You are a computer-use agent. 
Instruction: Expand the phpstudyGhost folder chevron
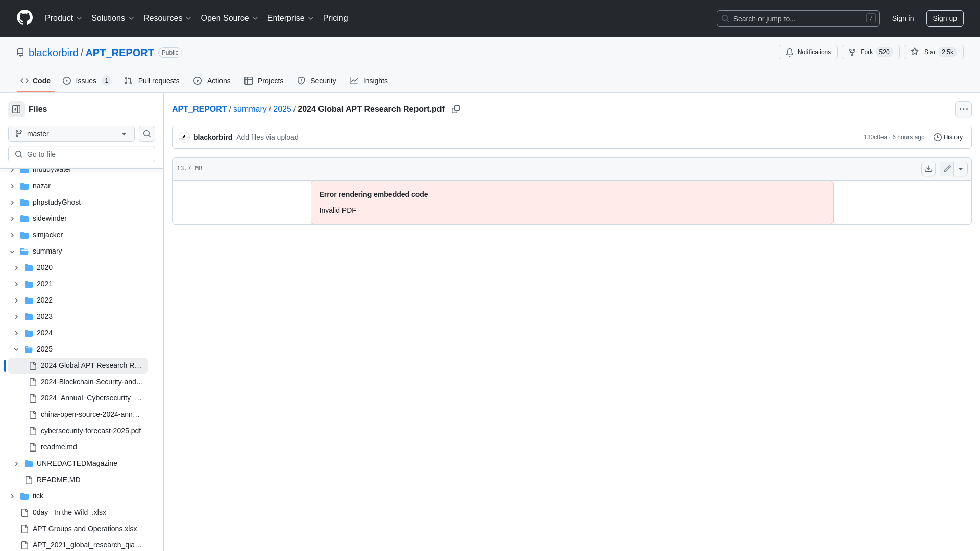12,203
